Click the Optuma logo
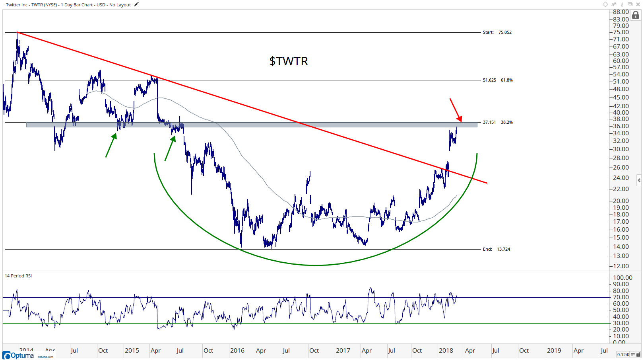Screen dimensions: 644x361 pos(18,355)
